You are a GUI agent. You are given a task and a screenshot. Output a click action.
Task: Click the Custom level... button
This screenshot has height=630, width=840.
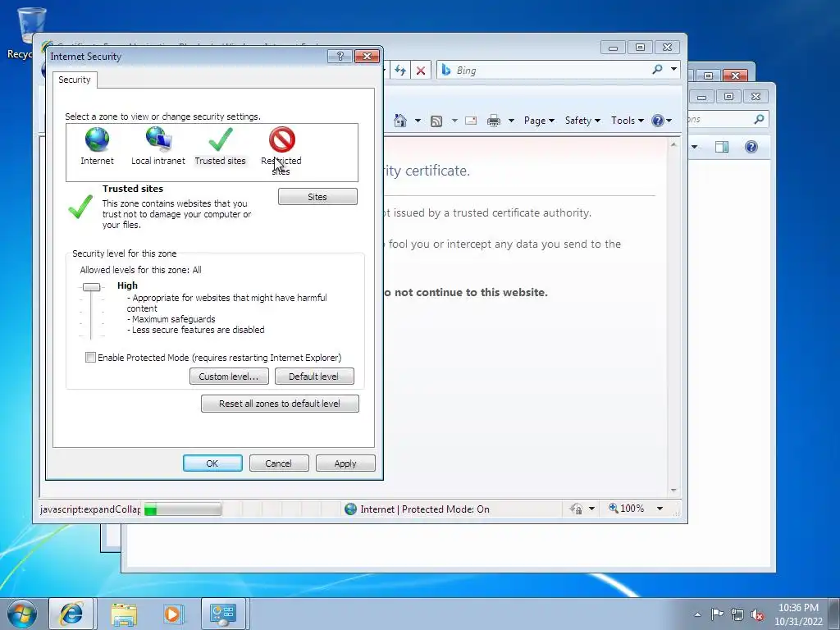(229, 376)
